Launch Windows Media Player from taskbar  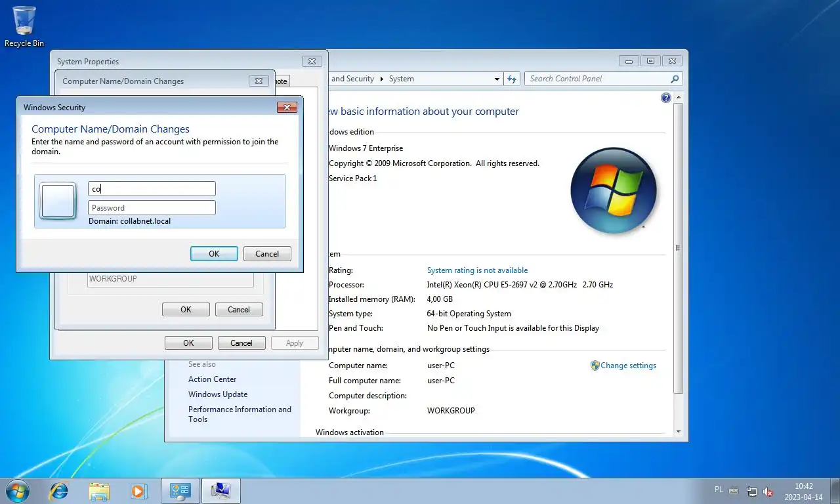tap(138, 491)
